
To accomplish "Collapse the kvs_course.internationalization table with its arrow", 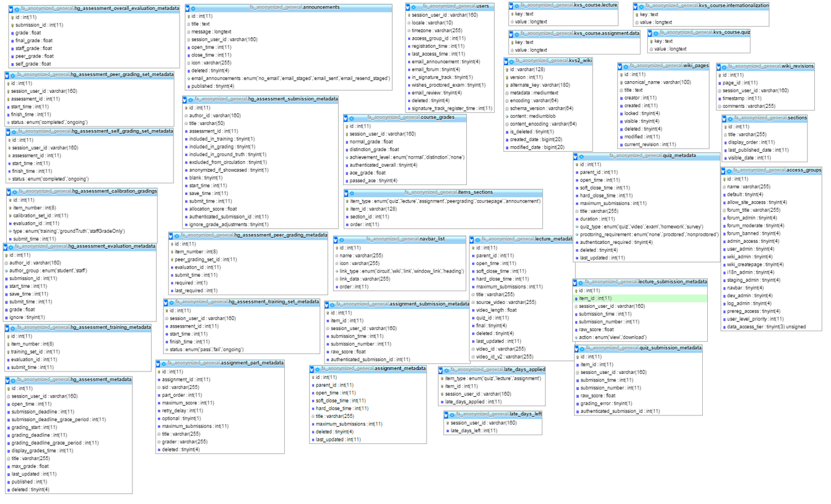I will (635, 6).
